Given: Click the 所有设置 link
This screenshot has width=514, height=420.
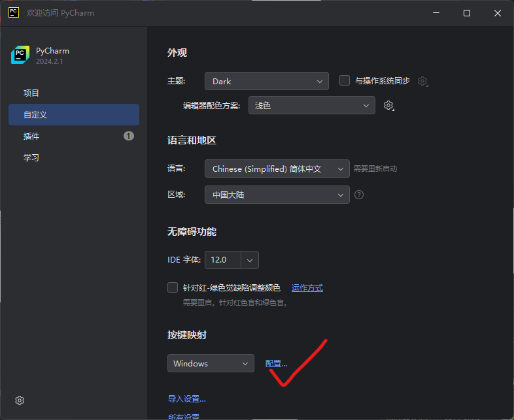Looking at the screenshot, I should [184, 417].
